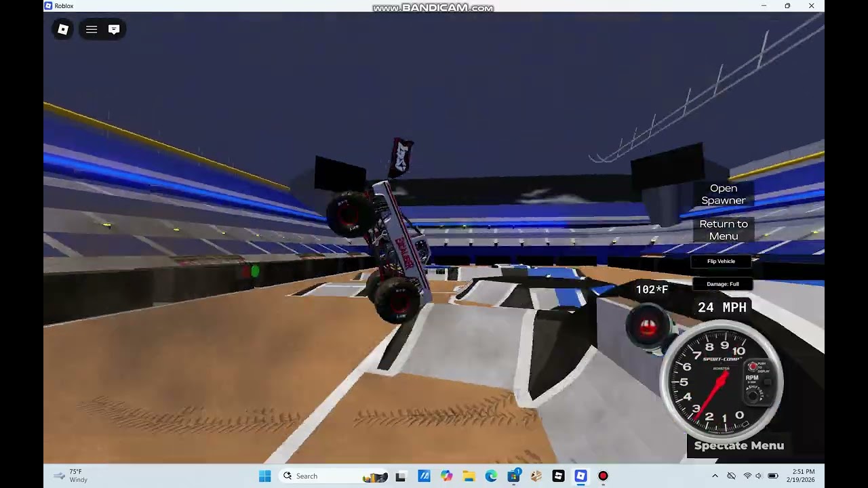Open the clock and date panel
Viewport: 868px width, 488px height.
[x=801, y=476]
